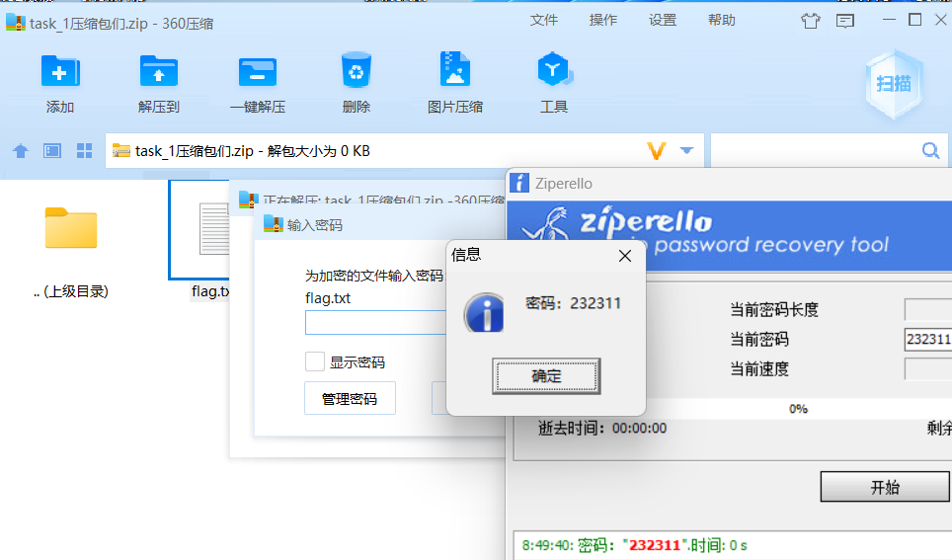The width and height of the screenshot is (952, 560).
Task: Click the 当前密码 field showing 232311
Action: pos(927,339)
